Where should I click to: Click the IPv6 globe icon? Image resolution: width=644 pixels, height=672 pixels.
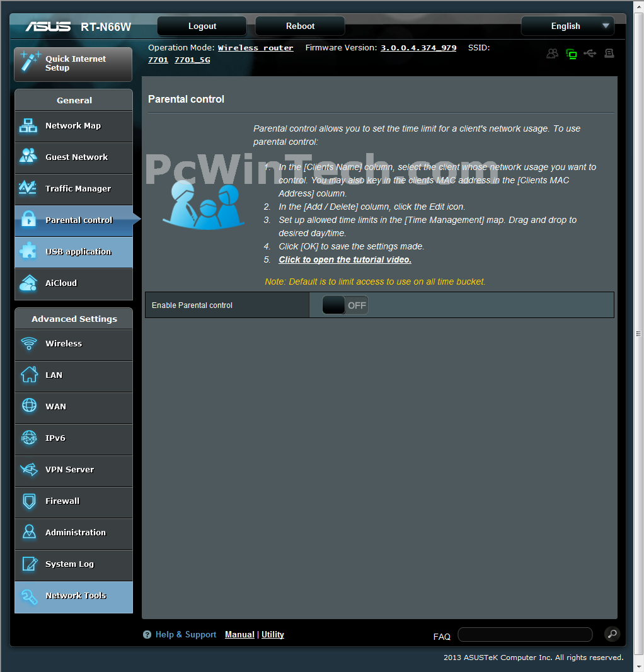pyautogui.click(x=29, y=438)
